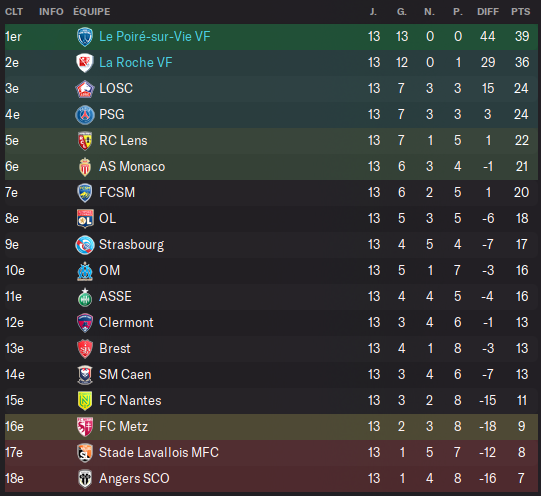Viewport: 541px width, 496px height.
Task: Select the FC Metz team name
Action: [124, 427]
